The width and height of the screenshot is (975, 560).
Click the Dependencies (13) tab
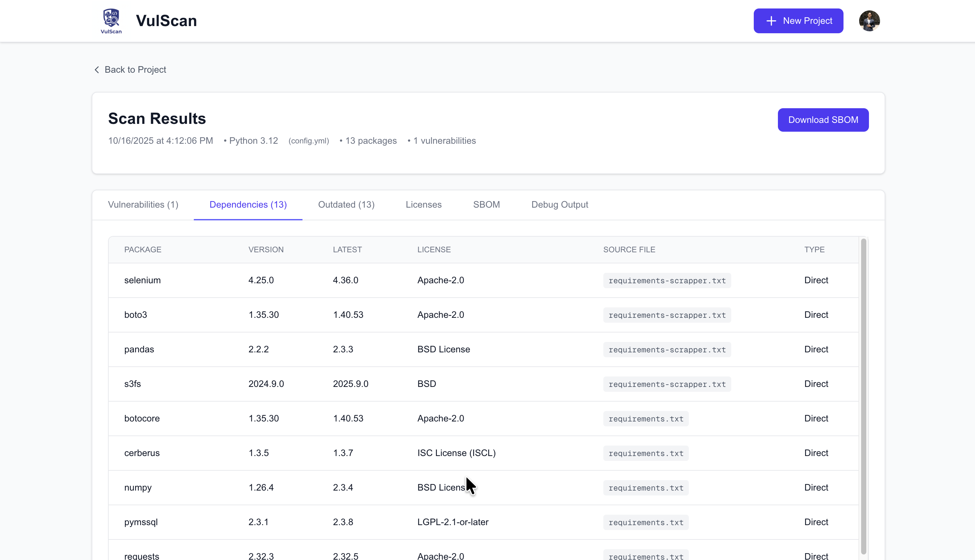coord(248,205)
